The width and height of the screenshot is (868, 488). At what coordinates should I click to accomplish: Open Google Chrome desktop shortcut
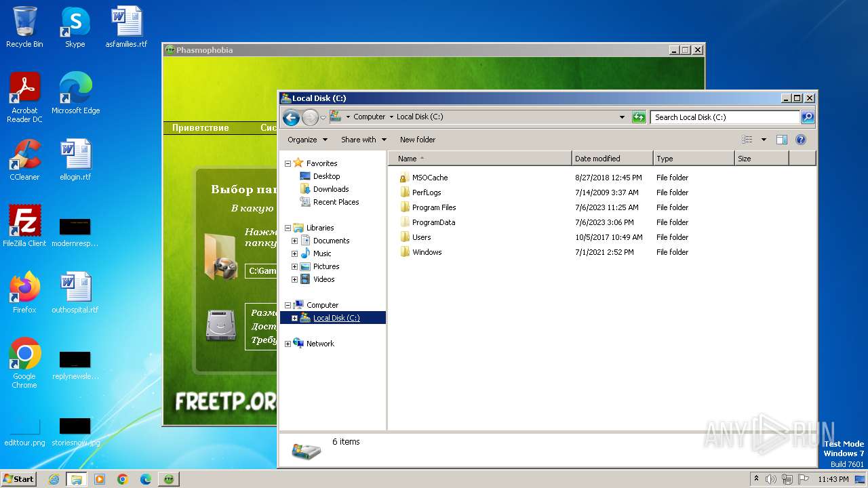pos(24,363)
